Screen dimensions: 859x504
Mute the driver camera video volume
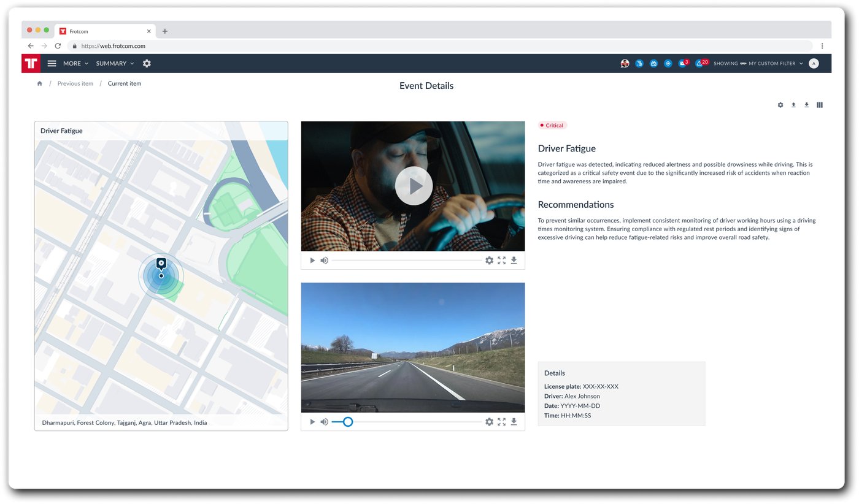pos(325,261)
